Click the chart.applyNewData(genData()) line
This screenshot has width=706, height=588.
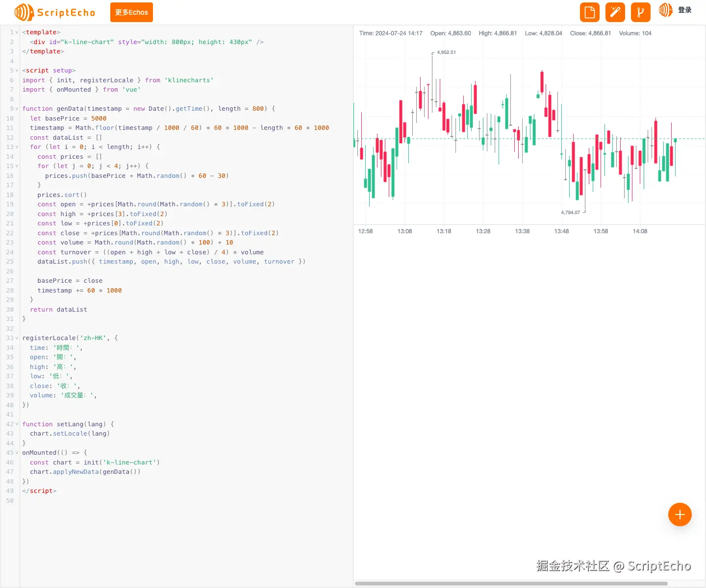85,472
